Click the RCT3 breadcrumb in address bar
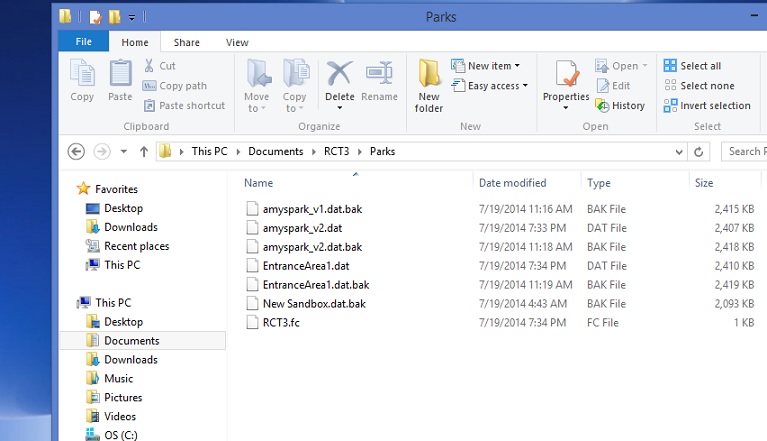 point(336,152)
